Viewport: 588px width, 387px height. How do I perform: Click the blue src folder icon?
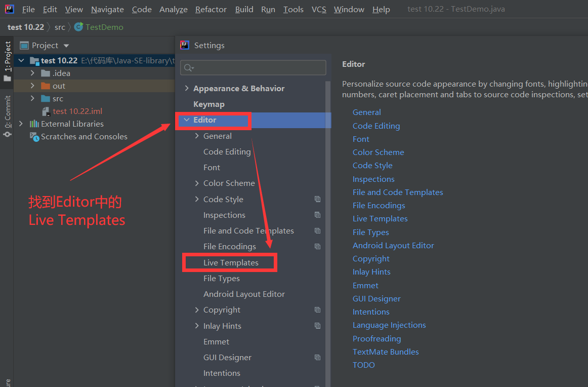click(x=46, y=99)
